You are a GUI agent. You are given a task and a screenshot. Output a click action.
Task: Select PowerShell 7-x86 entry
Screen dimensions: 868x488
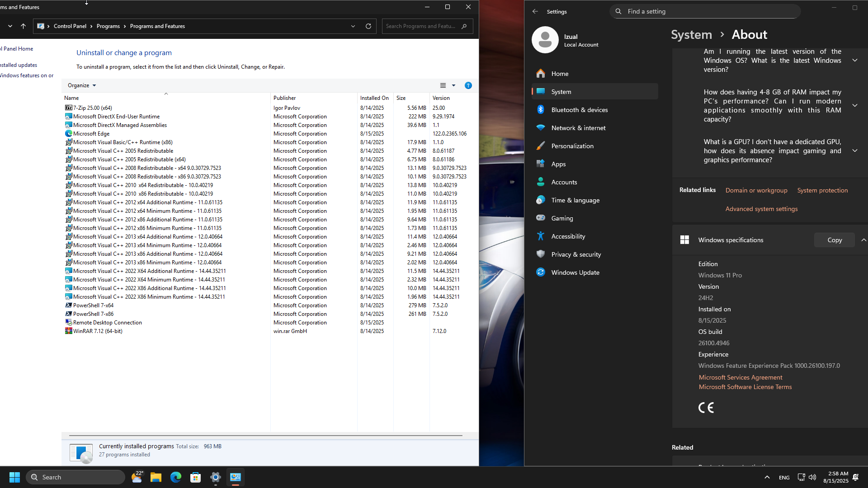coord(269,314)
